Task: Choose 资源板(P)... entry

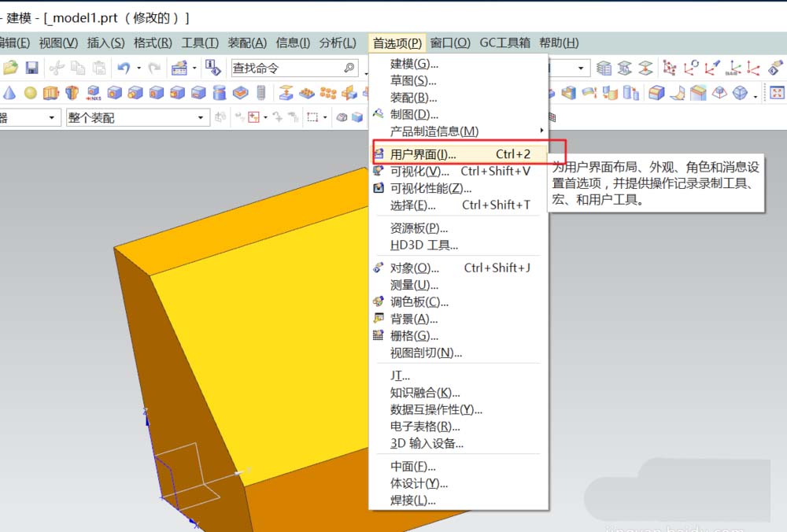Action: point(459,228)
